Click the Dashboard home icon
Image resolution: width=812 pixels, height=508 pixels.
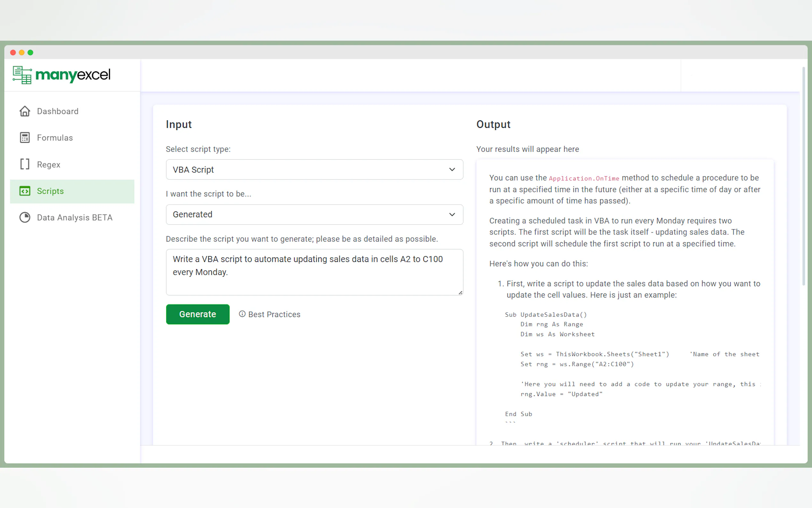(x=25, y=111)
